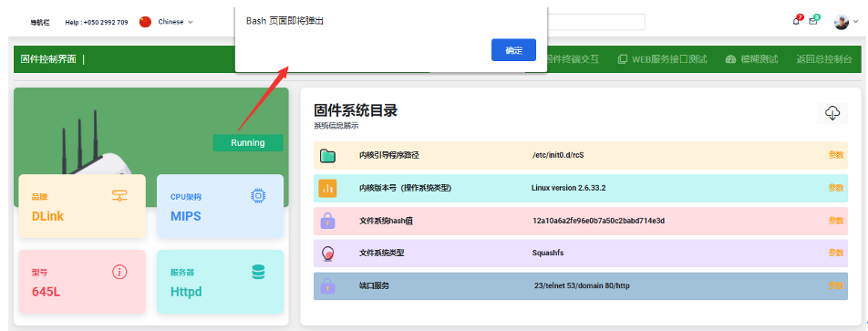Click 参数 link in 文件系统类型 row

[x=836, y=253]
